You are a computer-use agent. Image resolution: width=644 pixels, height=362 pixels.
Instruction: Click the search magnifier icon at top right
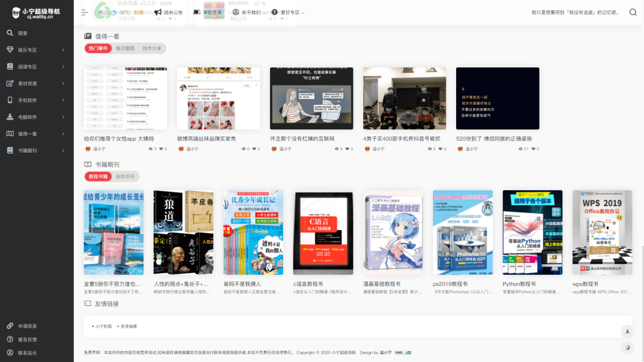point(633,13)
